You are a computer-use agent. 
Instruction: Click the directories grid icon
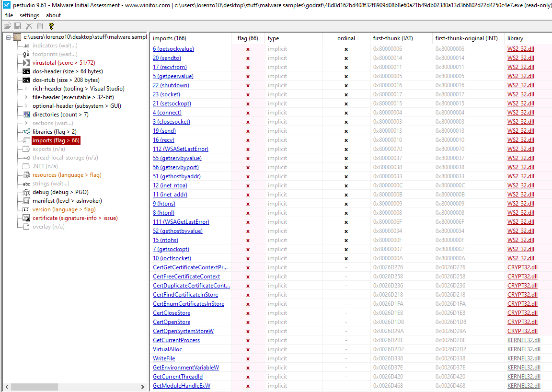26,115
